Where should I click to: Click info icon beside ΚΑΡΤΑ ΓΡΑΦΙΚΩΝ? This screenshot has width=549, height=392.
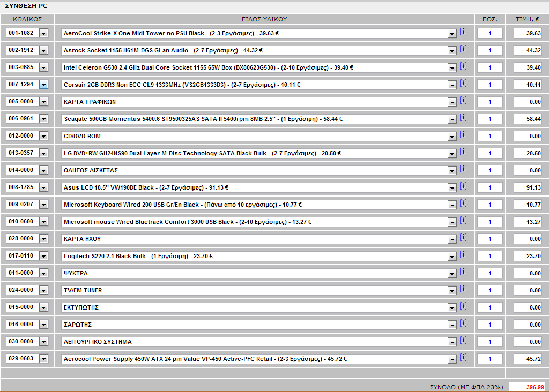[x=463, y=100]
